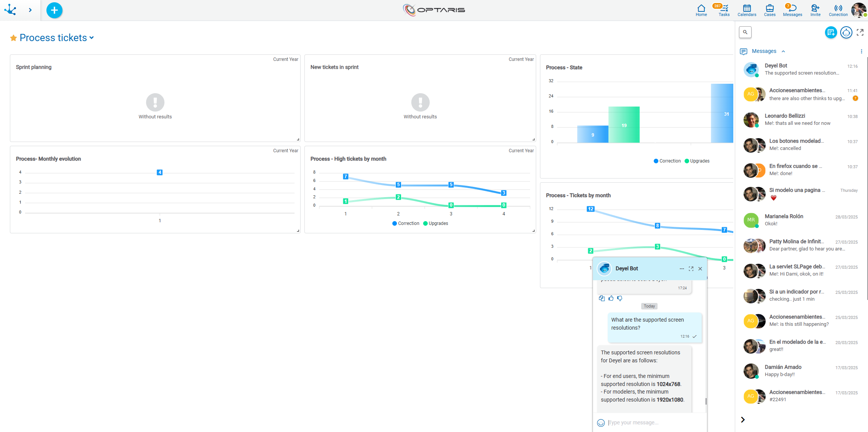
Task: Expand the left navigation chevron
Action: click(30, 10)
